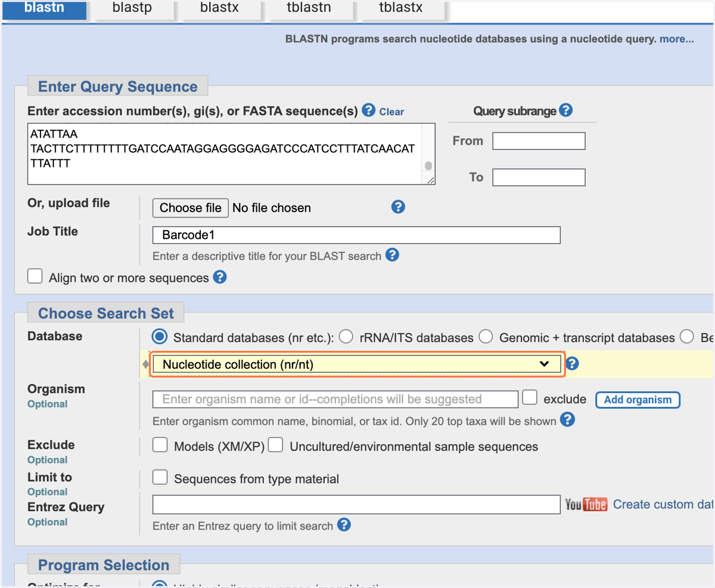Open help icon beside upload file
715x588 pixels.
398,207
